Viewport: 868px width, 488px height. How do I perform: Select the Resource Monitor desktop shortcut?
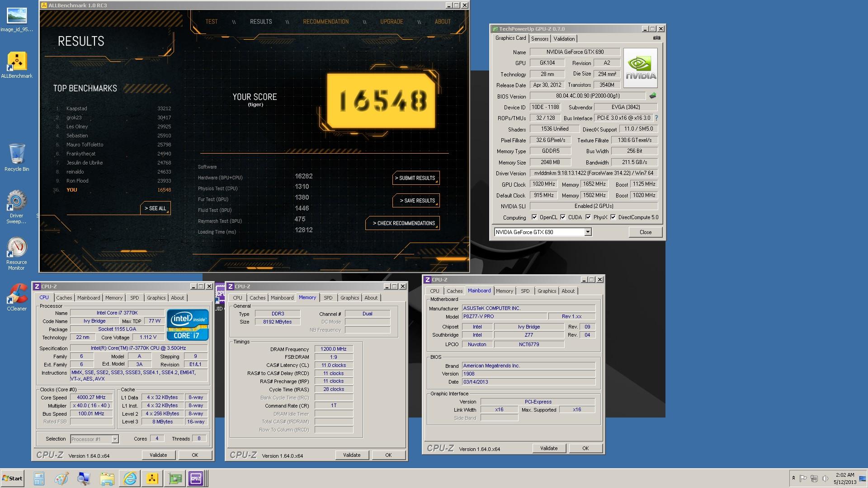coord(17,254)
